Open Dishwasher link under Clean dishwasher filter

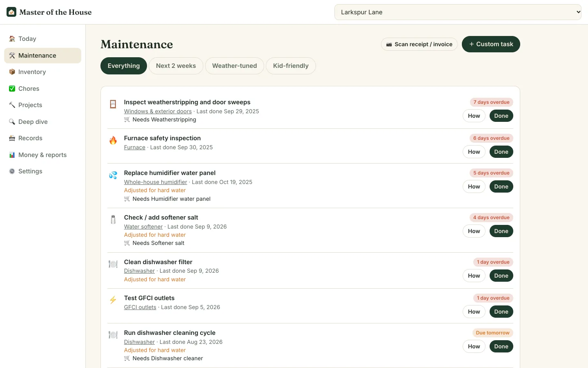pyautogui.click(x=139, y=271)
